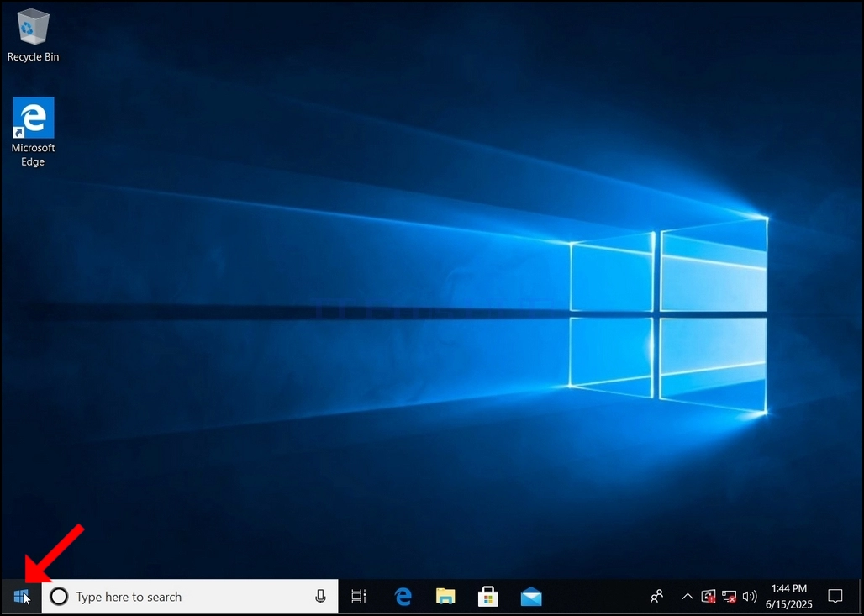This screenshot has width=864, height=616.
Task: Focus the 'Type here to search' box
Action: tap(190, 596)
